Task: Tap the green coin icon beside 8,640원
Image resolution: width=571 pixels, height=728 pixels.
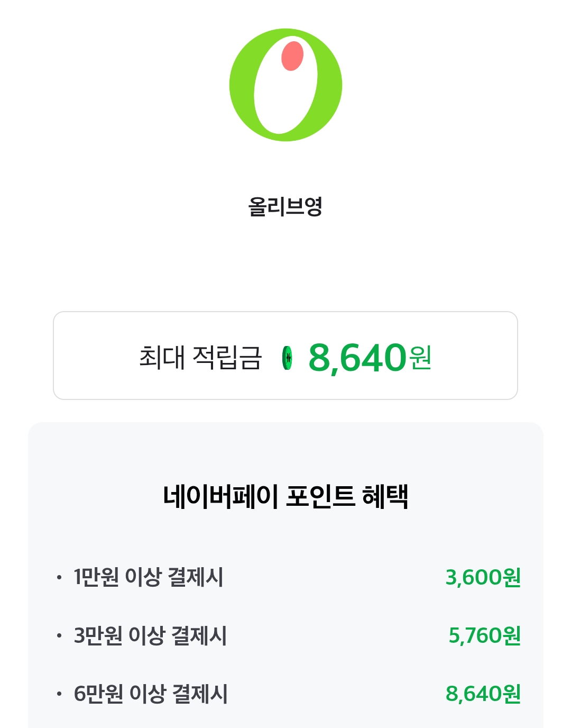Action: point(287,358)
